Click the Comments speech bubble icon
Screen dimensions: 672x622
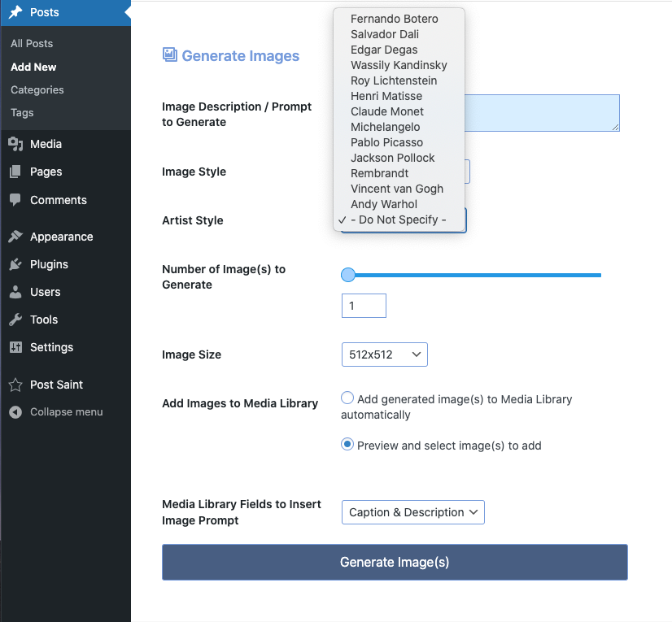(x=15, y=200)
